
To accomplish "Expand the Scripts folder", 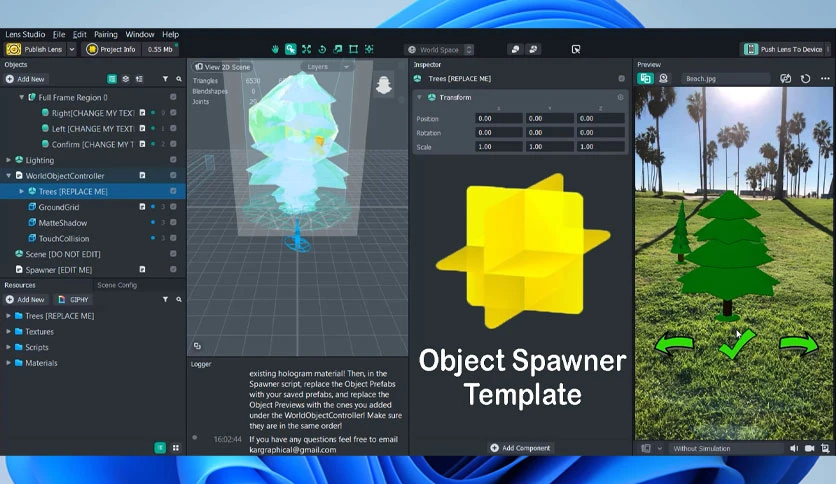I will click(x=8, y=347).
